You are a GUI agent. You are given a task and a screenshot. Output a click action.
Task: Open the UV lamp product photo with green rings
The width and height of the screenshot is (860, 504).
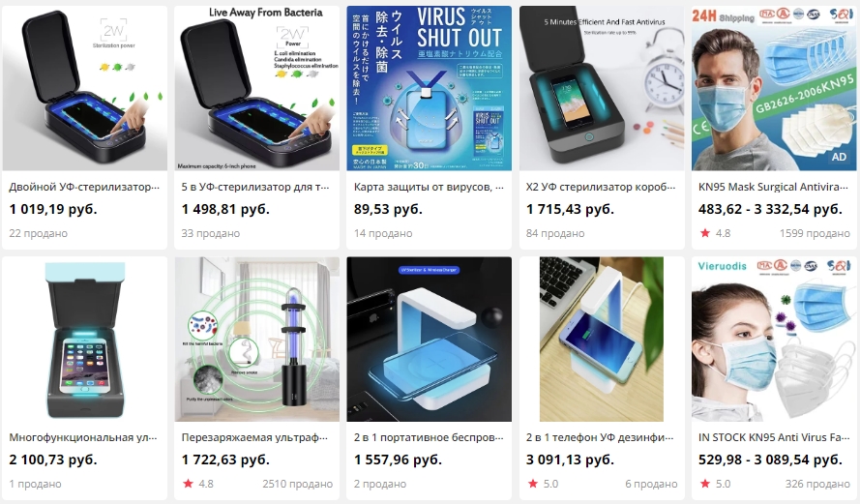point(256,339)
